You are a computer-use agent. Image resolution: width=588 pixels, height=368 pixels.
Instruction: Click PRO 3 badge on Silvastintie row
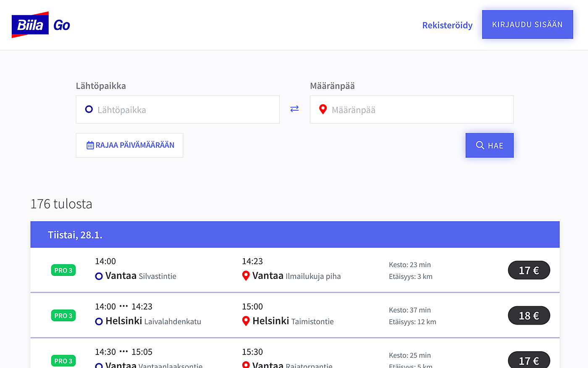tap(63, 270)
